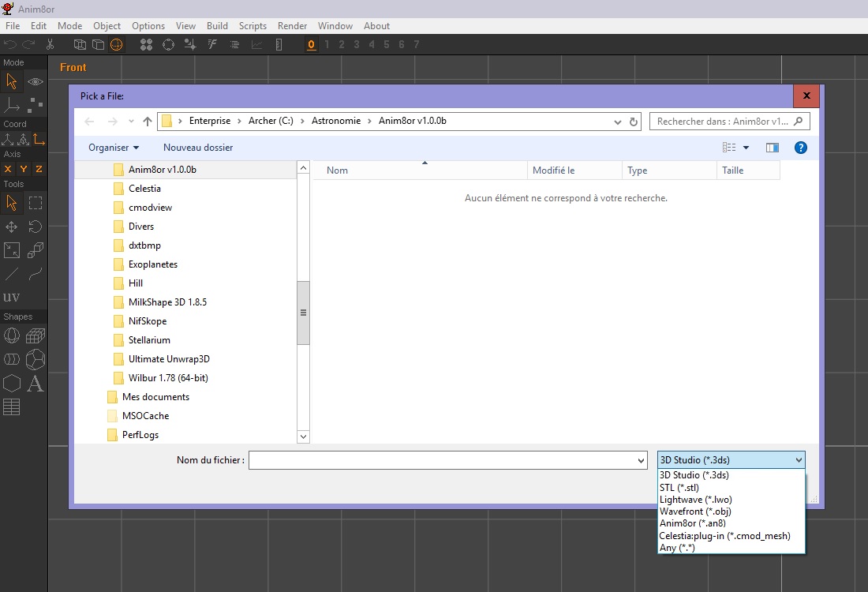Viewport: 868px width, 592px height.
Task: Add a Platonic solid shape
Action: tap(36, 359)
